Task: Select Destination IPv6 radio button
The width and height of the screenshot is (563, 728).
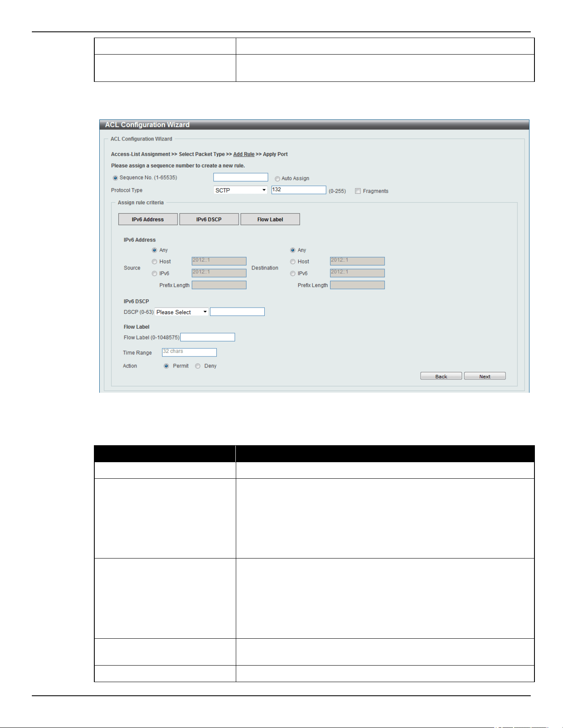Action: tap(292, 274)
